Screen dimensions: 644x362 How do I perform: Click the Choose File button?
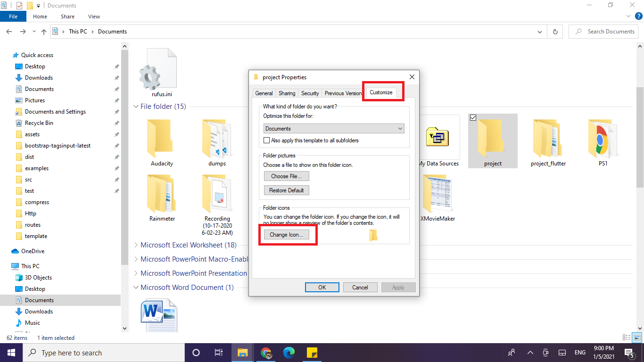point(287,176)
